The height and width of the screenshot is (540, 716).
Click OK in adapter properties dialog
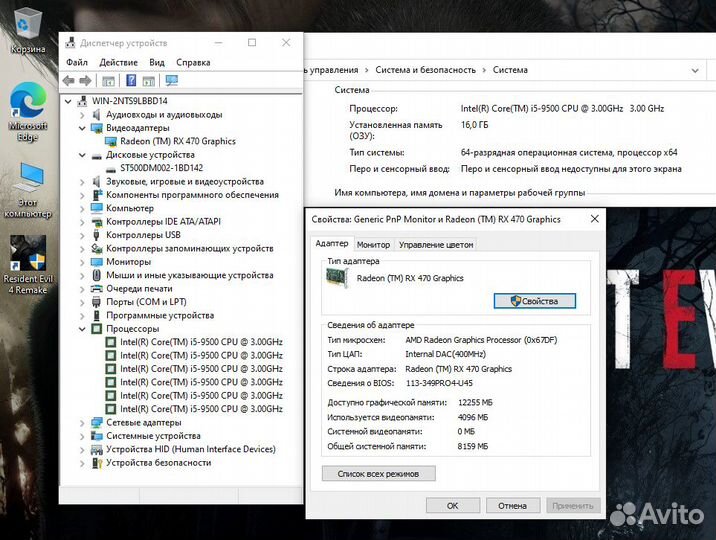click(x=453, y=506)
